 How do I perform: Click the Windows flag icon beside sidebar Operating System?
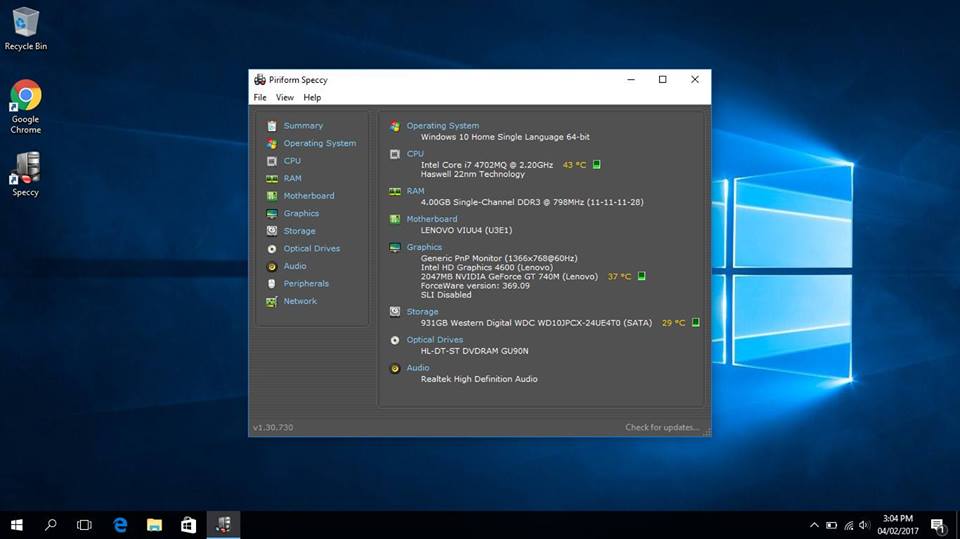[x=272, y=144]
